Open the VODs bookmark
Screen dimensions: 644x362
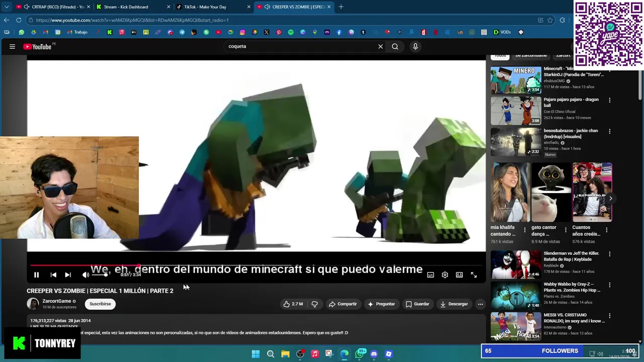(502, 32)
